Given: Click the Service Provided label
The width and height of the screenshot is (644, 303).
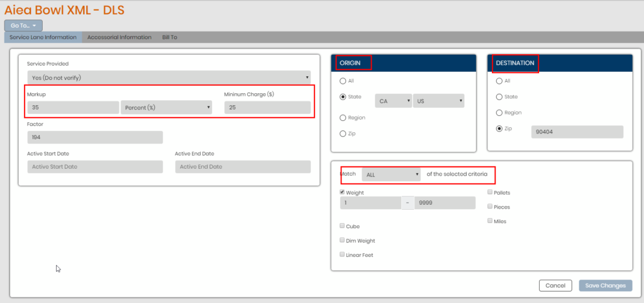Looking at the screenshot, I should click(x=48, y=64).
